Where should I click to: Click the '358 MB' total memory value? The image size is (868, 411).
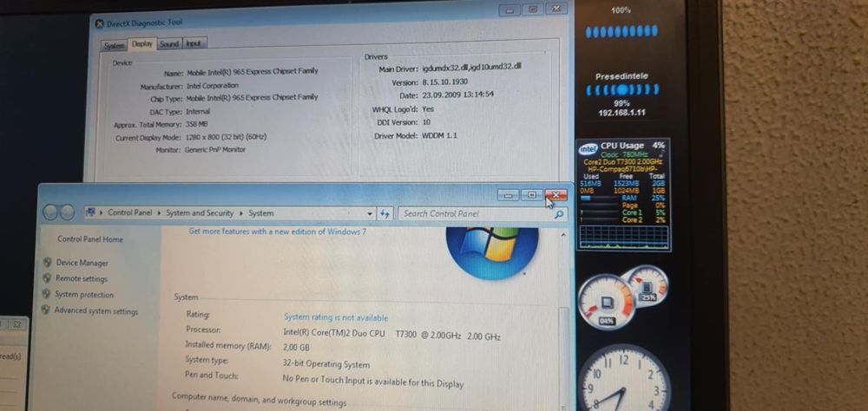(x=196, y=125)
